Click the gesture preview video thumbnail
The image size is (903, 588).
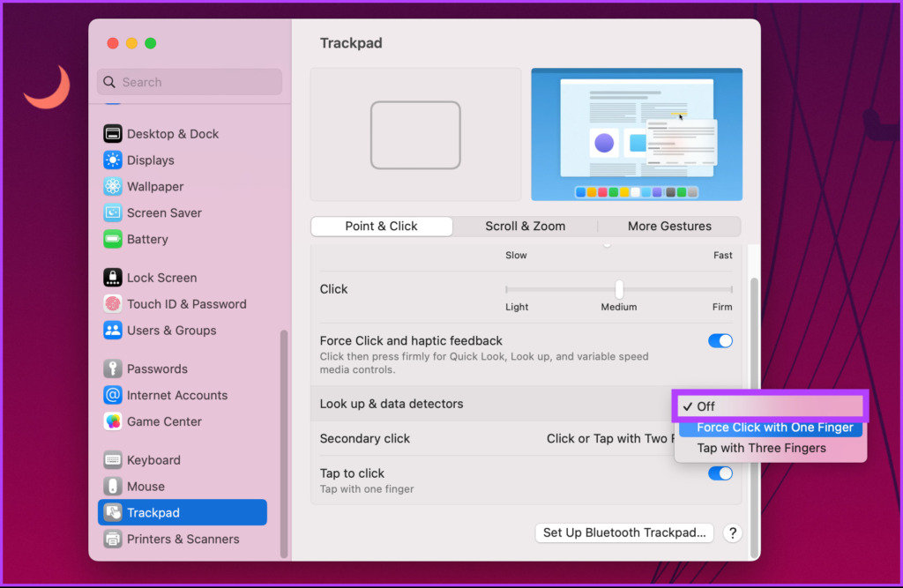637,134
